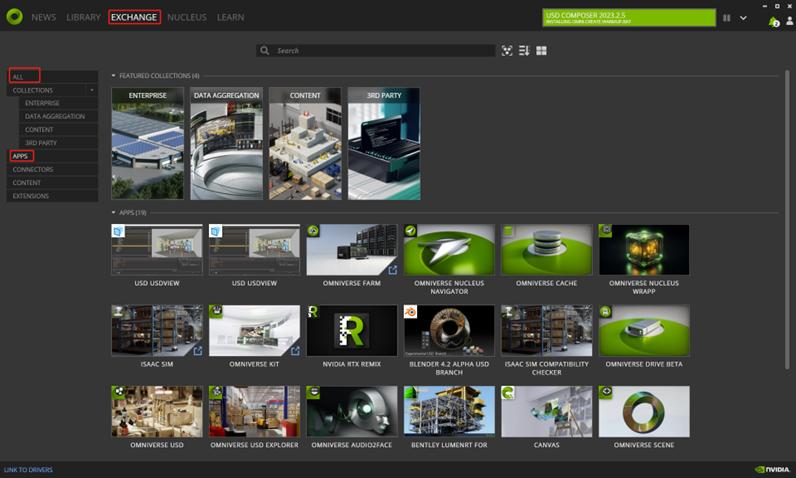The height and width of the screenshot is (478, 796).
Task: Click external link icon on Isaac Sim
Action: tap(197, 351)
